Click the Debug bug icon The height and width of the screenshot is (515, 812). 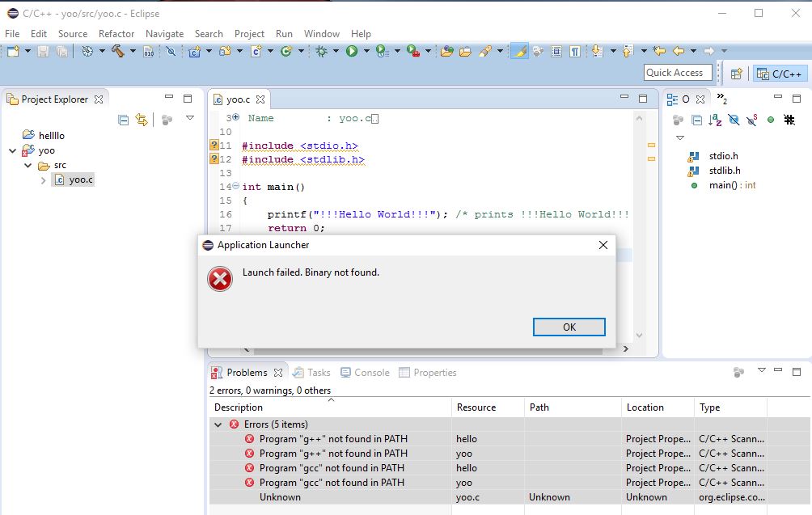322,51
